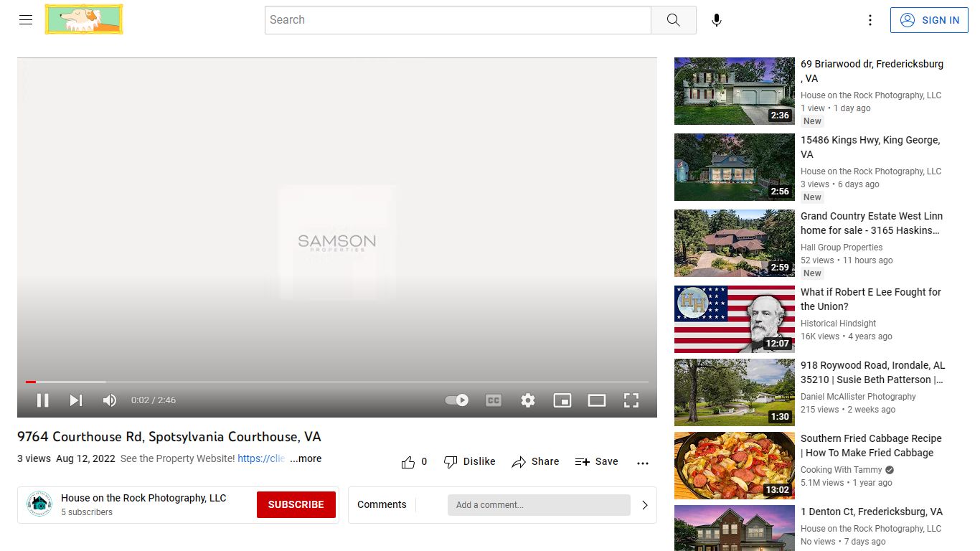The height and width of the screenshot is (551, 980).
Task: Expand description with ...more
Action: [306, 458]
